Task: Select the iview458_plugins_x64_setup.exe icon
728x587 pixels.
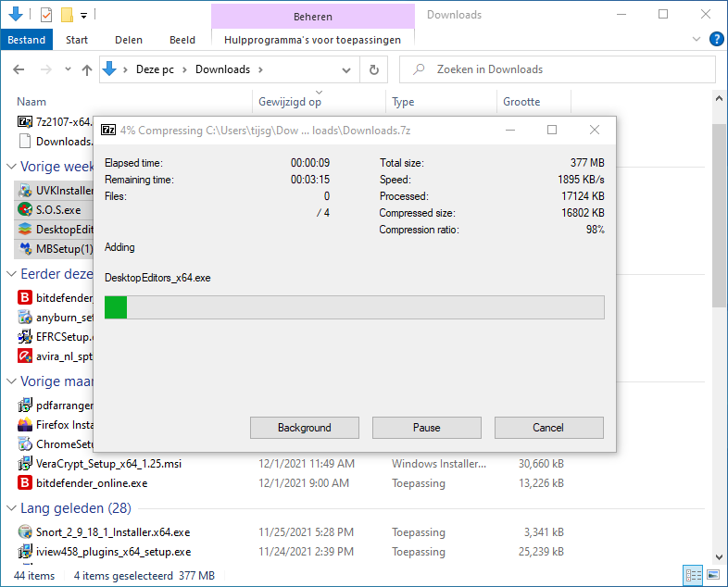Action: point(25,551)
